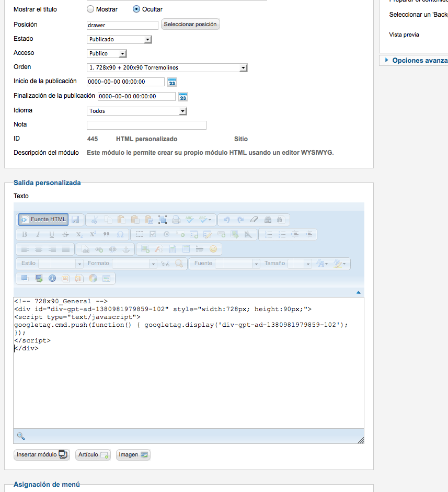Open the Formato dropdown in editor toolbar
This screenshot has height=492, width=448.
pos(134,264)
